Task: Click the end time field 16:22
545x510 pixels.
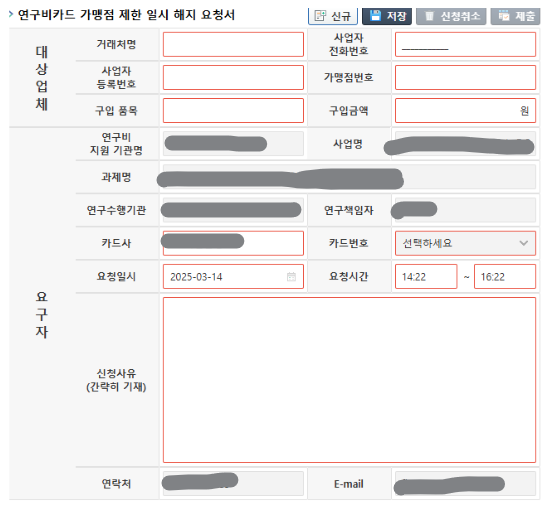Action: 505,276
